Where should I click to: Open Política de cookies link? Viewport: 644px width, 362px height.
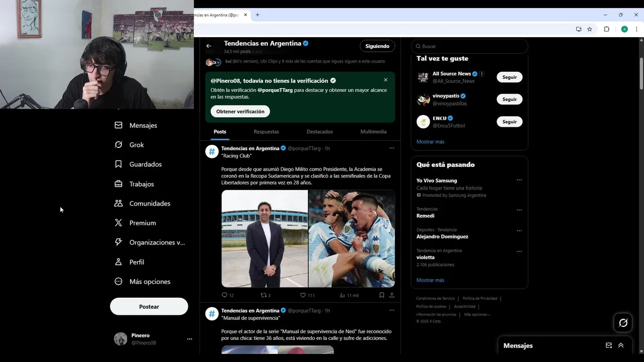tap(431, 306)
